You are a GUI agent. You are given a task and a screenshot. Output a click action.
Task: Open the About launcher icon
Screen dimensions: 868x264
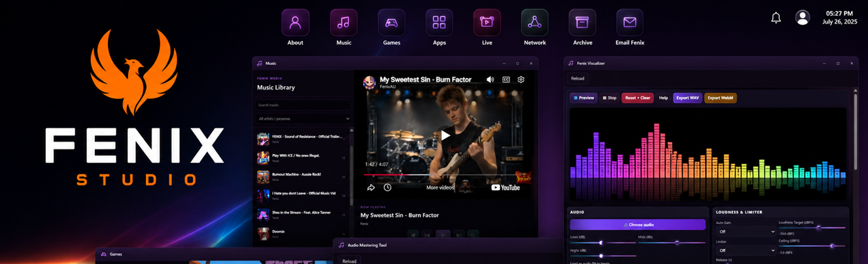(295, 23)
